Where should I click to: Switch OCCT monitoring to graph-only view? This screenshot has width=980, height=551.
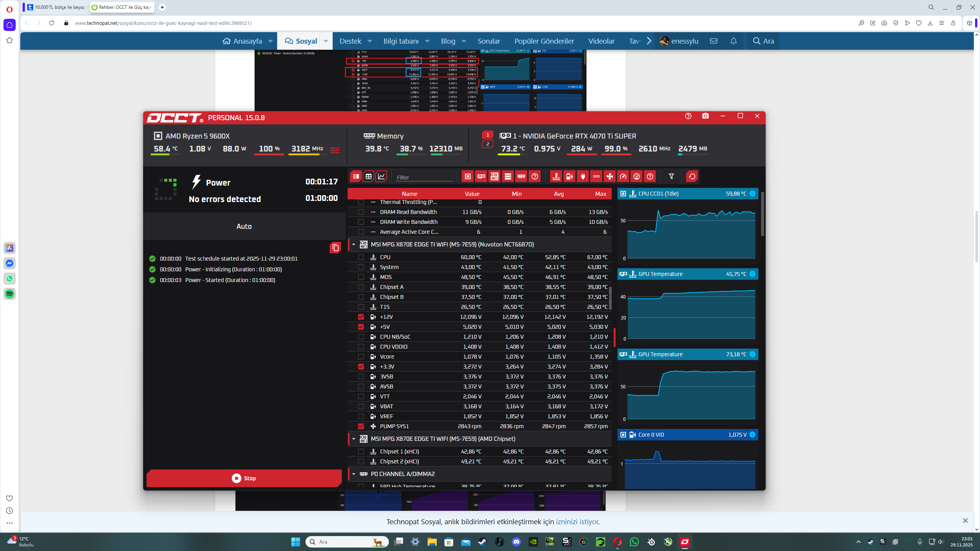point(381,176)
